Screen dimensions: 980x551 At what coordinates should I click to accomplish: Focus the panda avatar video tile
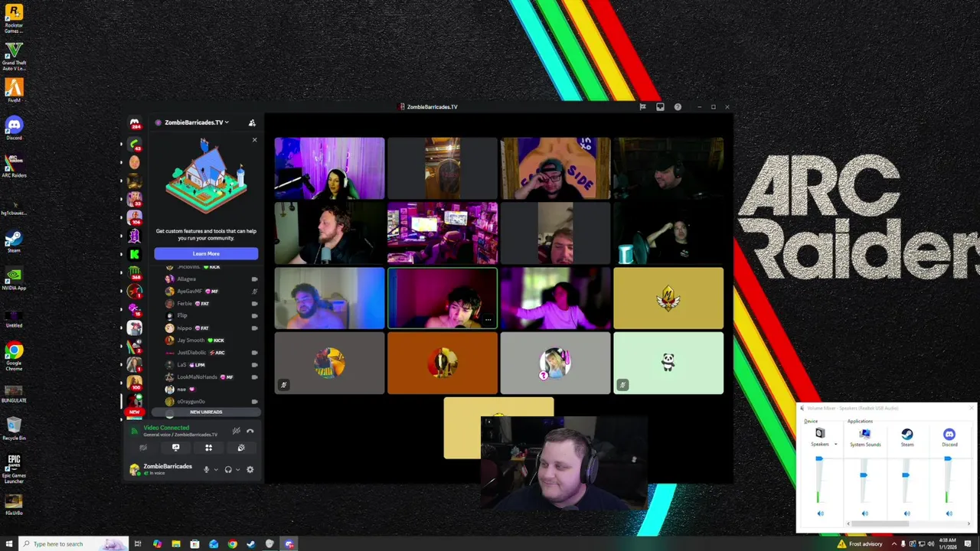(668, 363)
